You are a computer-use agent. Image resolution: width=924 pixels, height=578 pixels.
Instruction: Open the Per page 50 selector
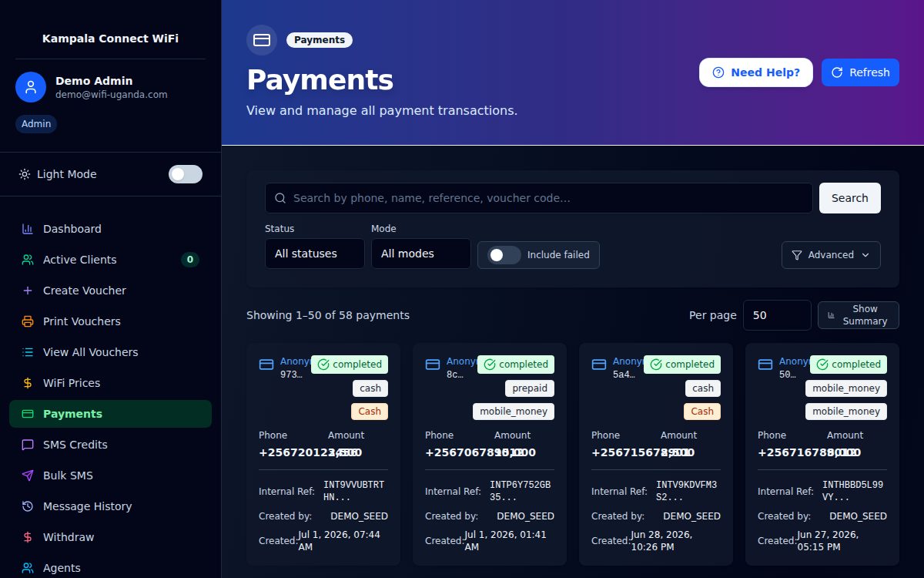(x=777, y=315)
